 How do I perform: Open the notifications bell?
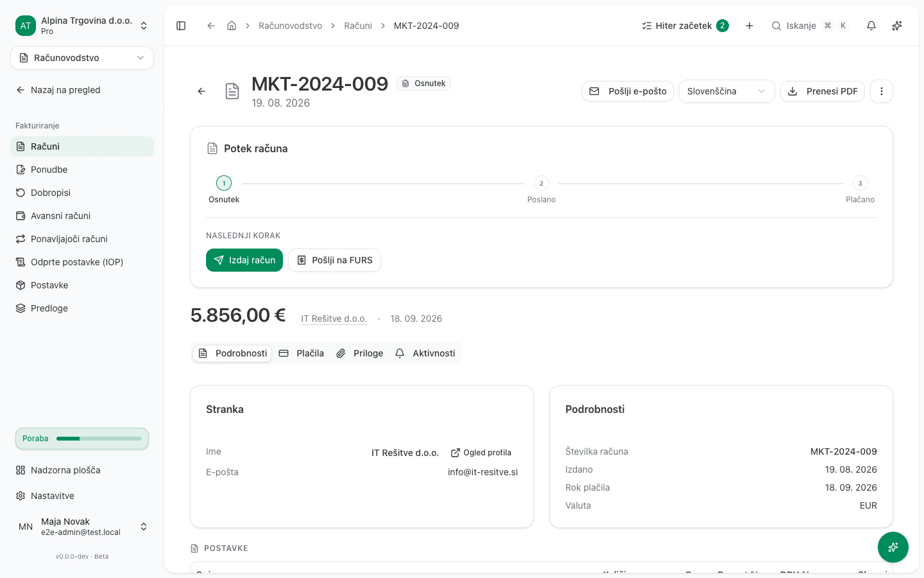pyautogui.click(x=871, y=26)
